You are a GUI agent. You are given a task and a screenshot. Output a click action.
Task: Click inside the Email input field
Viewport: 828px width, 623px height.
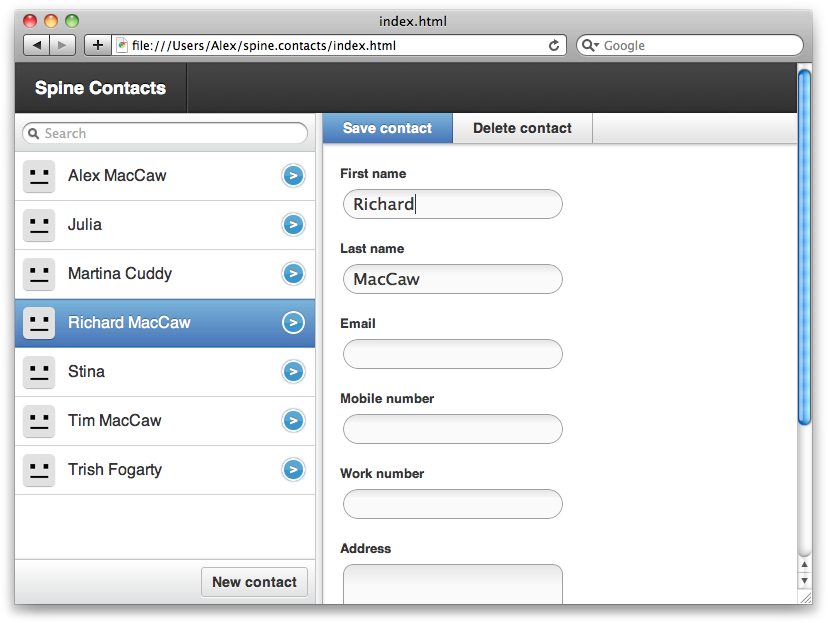click(452, 354)
